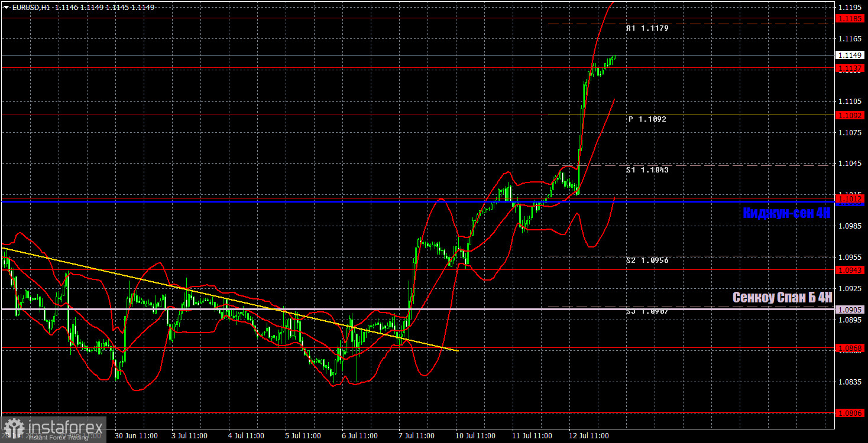Select the Сенкоу Спан Б 4Н label
868x443 pixels.
coord(782,297)
